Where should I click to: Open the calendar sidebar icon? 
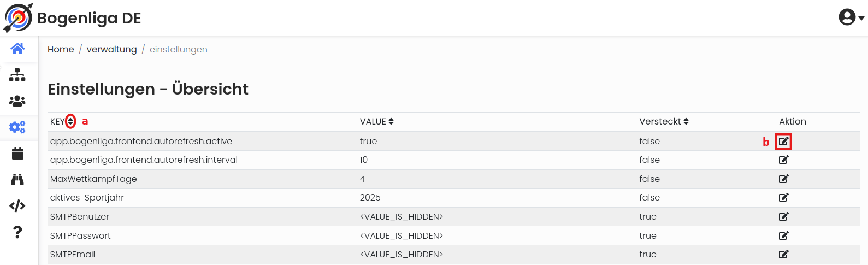(17, 154)
